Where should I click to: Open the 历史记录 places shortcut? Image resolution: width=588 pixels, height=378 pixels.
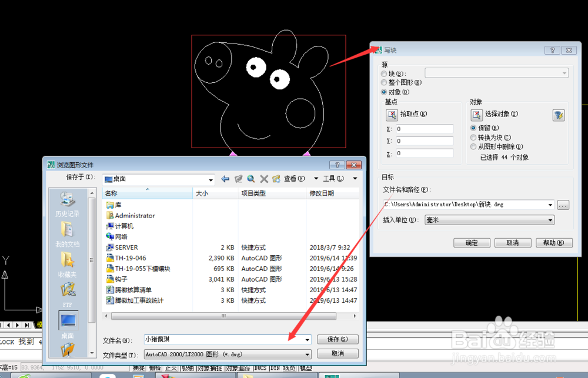(67, 205)
